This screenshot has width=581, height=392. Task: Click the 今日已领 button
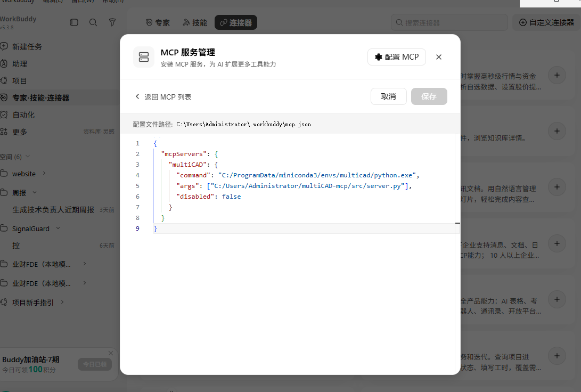click(95, 364)
